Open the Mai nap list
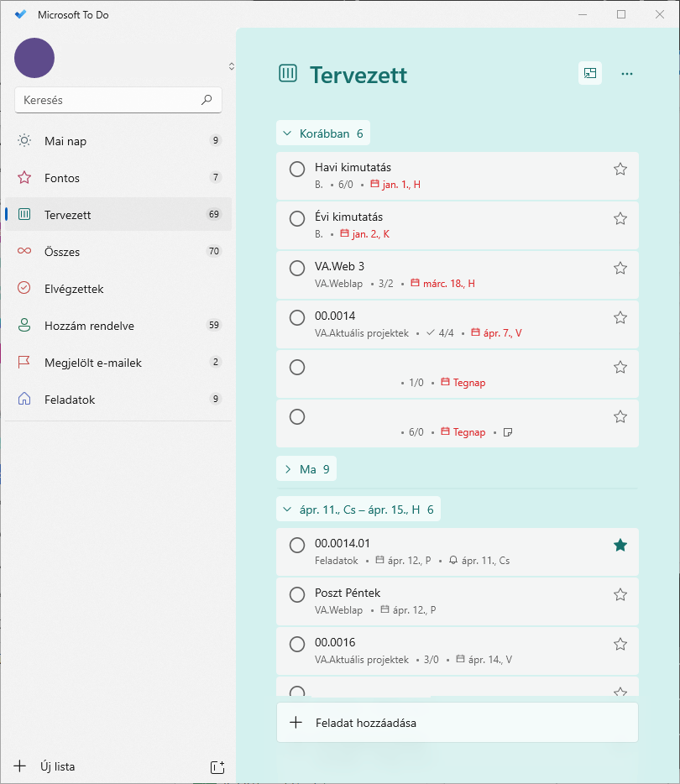Viewport: 680px width, 784px height. (65, 141)
